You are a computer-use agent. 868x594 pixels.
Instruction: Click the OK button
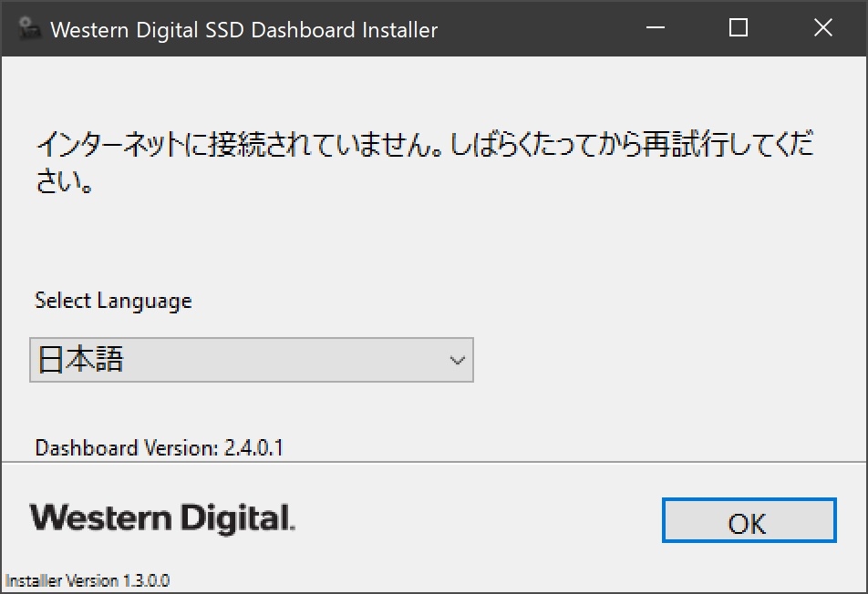pos(749,520)
